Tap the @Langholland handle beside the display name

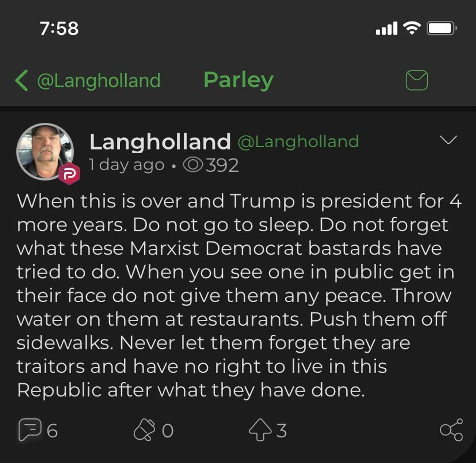pos(298,142)
